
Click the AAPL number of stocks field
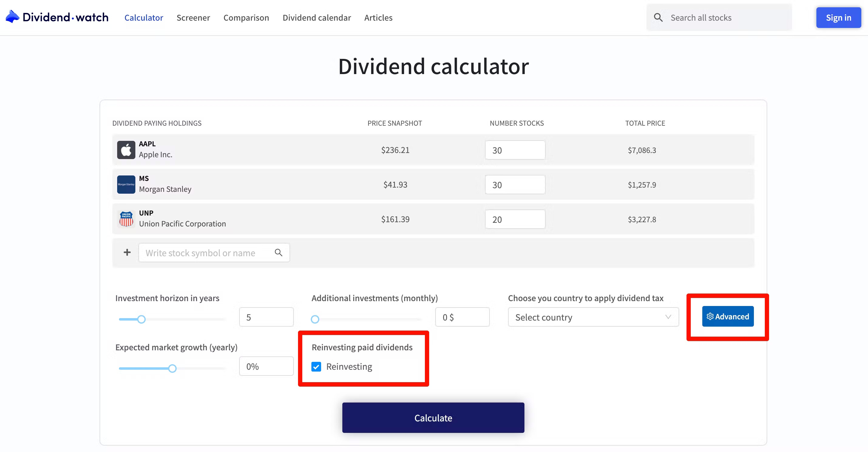pyautogui.click(x=515, y=150)
